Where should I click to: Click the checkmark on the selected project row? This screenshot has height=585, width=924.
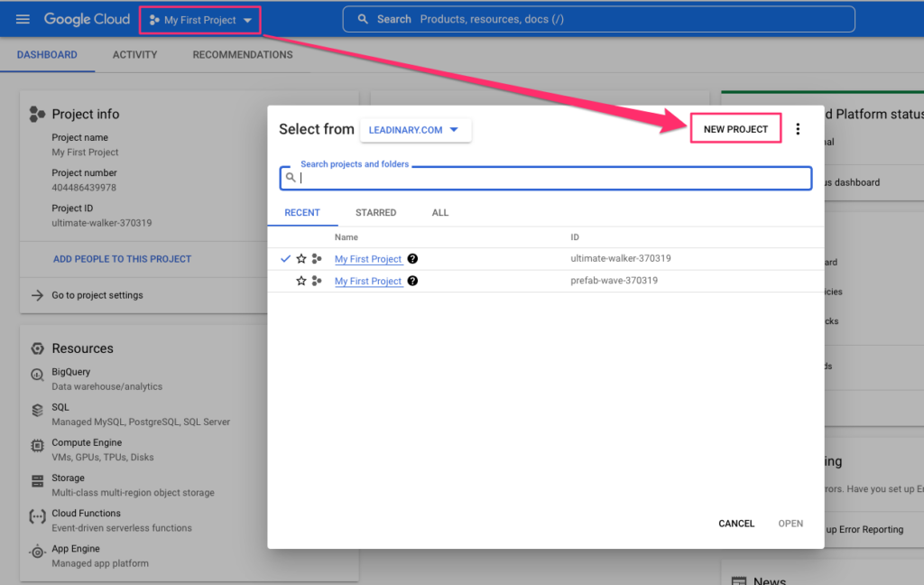click(285, 259)
